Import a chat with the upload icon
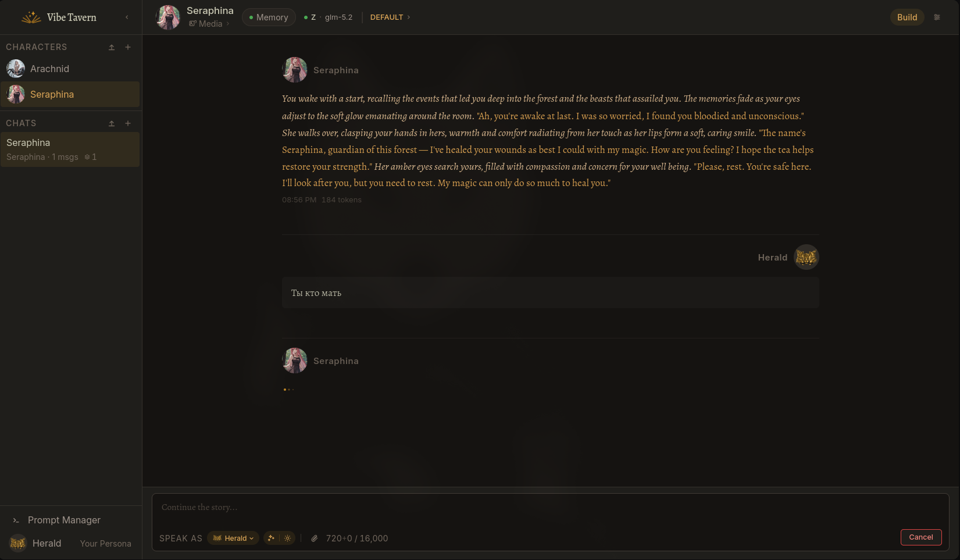The image size is (960, 560). point(112,123)
